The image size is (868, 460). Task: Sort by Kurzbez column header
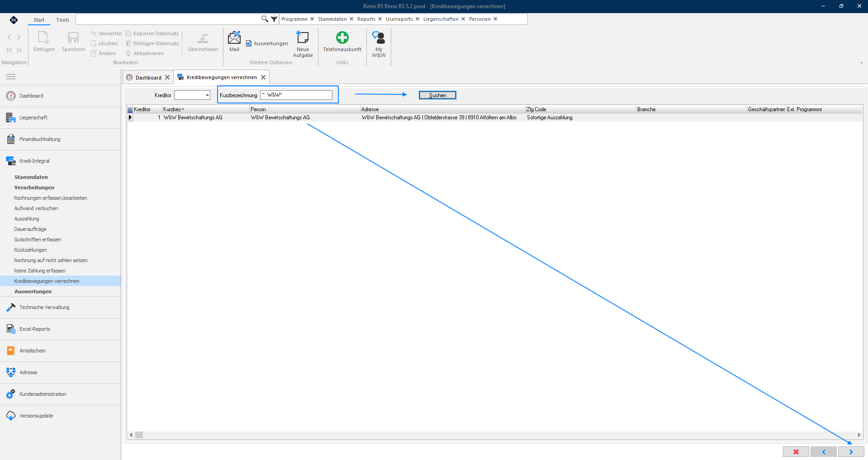point(206,109)
